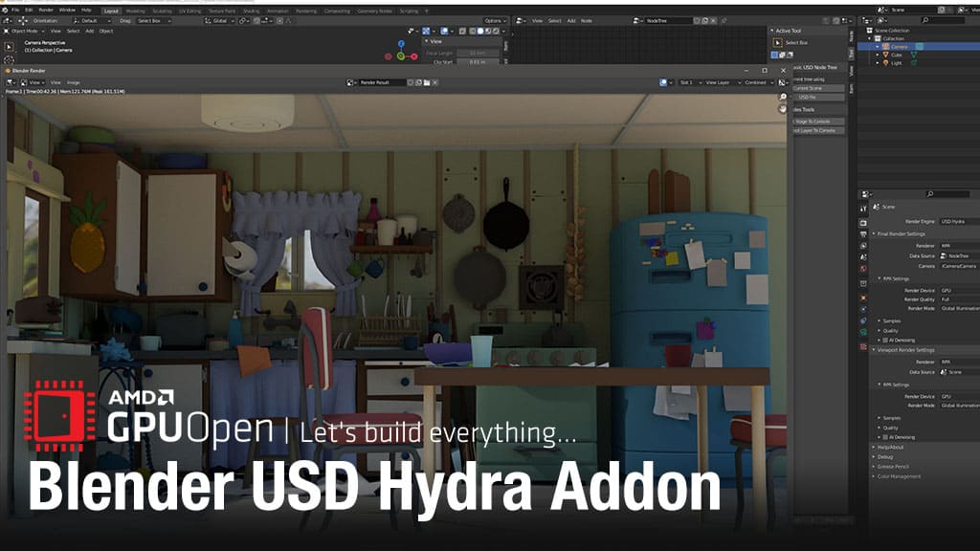Switch to rendered viewport shading
Image resolution: width=980 pixels, height=551 pixels.
[x=496, y=31]
